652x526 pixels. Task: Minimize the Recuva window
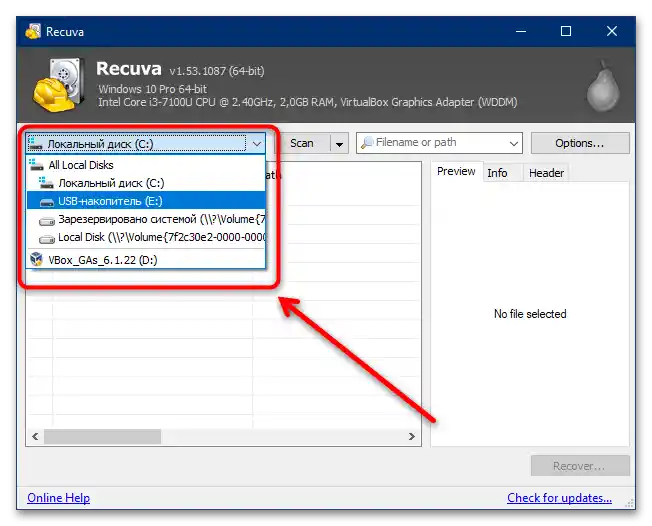(x=521, y=31)
